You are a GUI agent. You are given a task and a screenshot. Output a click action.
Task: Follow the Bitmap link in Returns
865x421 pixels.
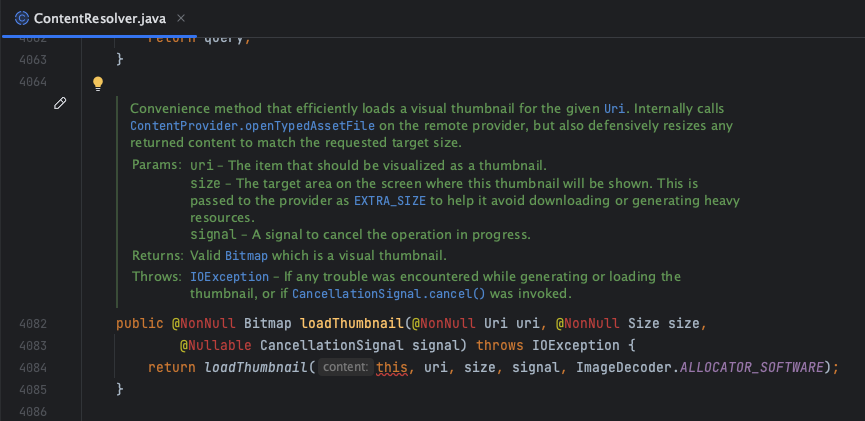(247, 256)
